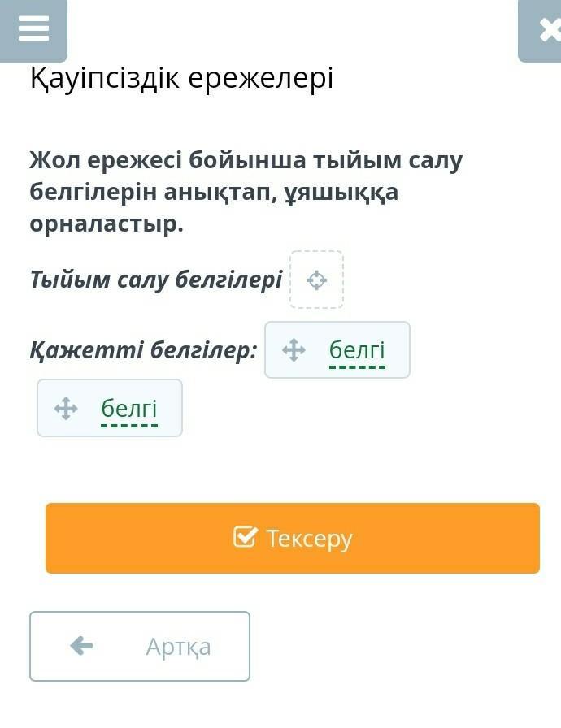This screenshot has width=561, height=728.
Task: Click the move handle on the second белгі chip
Action: tap(66, 408)
